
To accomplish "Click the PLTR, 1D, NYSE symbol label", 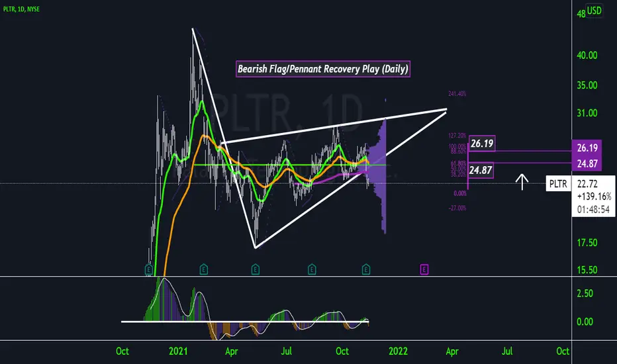I will (x=21, y=9).
